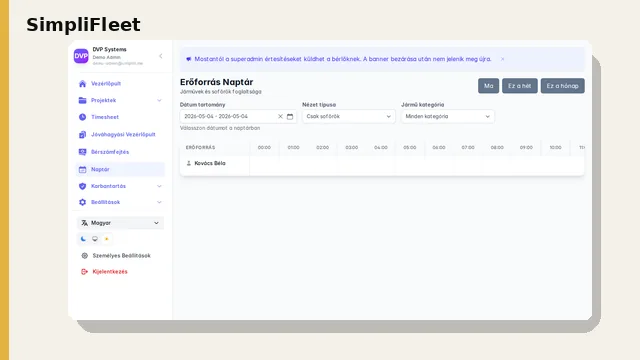Dismiss the superadmin notification banner
Screen dimensions: 640x360
[502, 59]
